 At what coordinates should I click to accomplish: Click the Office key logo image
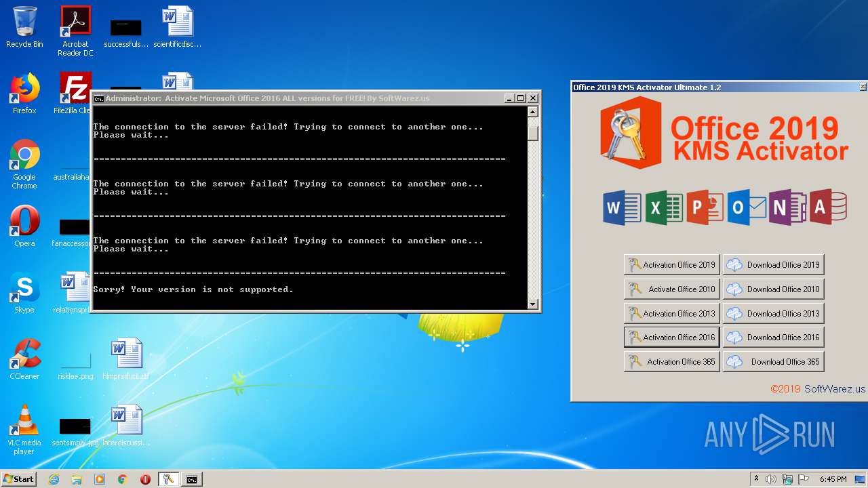click(631, 133)
